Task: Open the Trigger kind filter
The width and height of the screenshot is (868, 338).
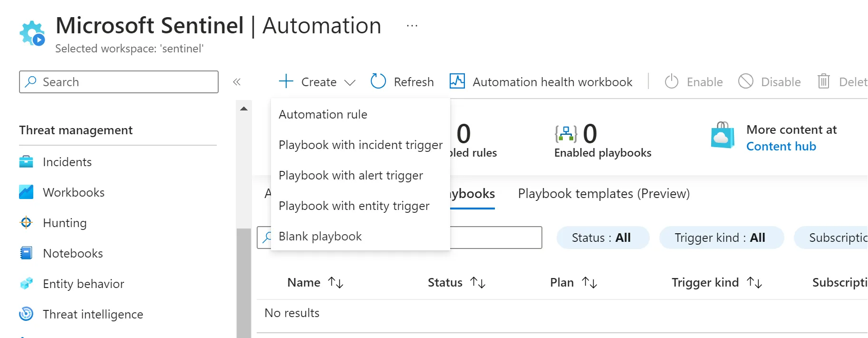Action: [x=721, y=238]
